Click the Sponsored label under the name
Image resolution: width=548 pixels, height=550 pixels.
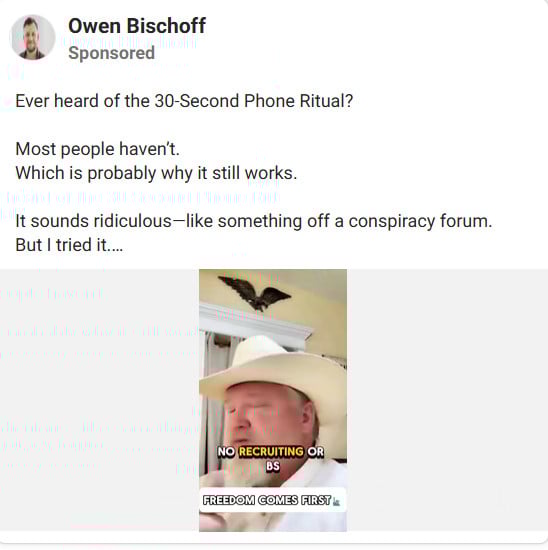112,53
